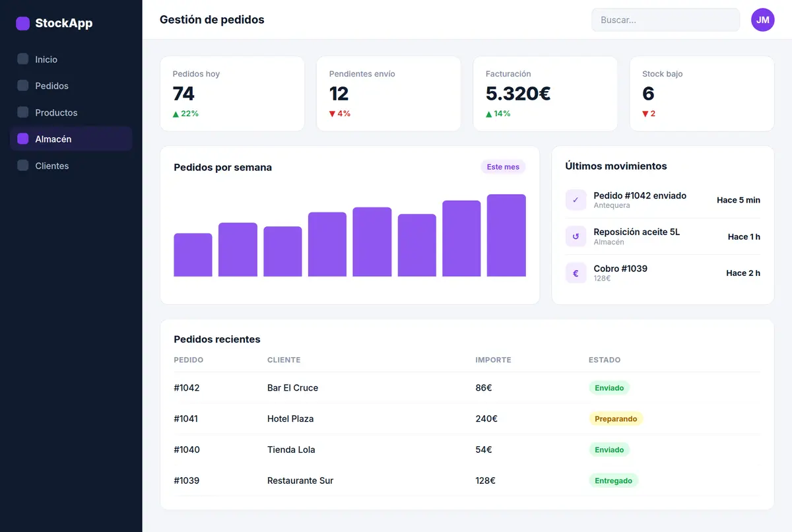This screenshot has height=532, width=792.
Task: Select the Reposición aceite 5L movement
Action: pyautogui.click(x=663, y=236)
